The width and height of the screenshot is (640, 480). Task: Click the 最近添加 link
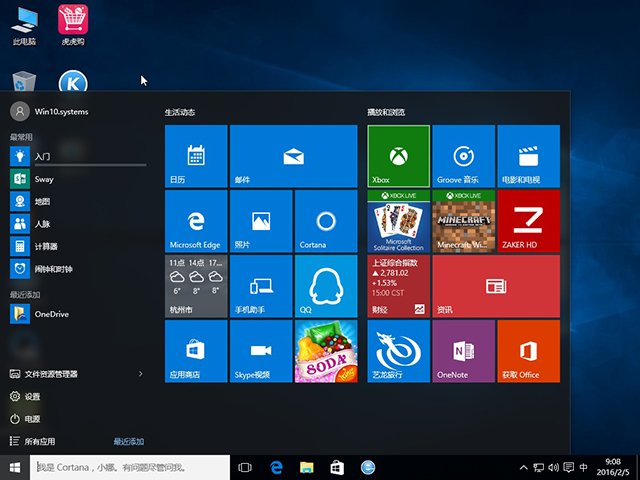pos(128,441)
